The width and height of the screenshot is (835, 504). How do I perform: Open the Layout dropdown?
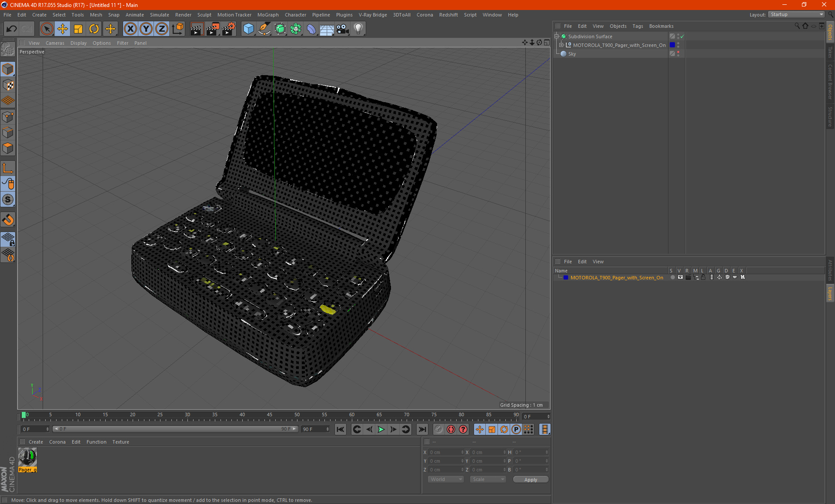click(797, 14)
